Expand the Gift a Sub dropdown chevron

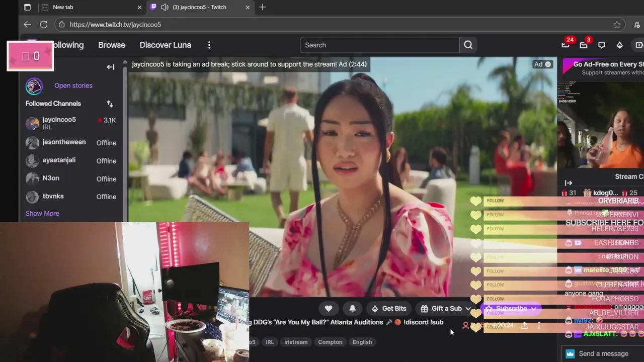pyautogui.click(x=468, y=309)
